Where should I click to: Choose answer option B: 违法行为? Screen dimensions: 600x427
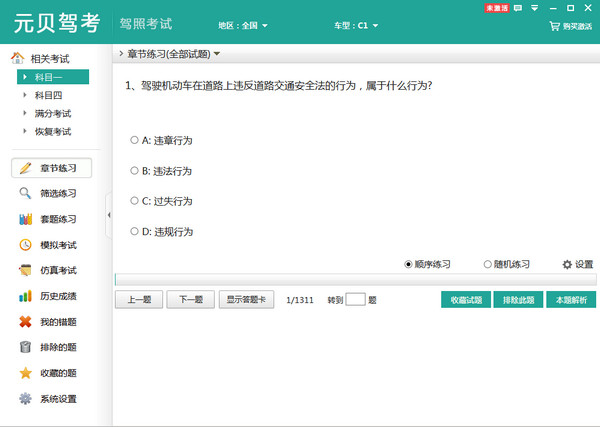tap(135, 171)
